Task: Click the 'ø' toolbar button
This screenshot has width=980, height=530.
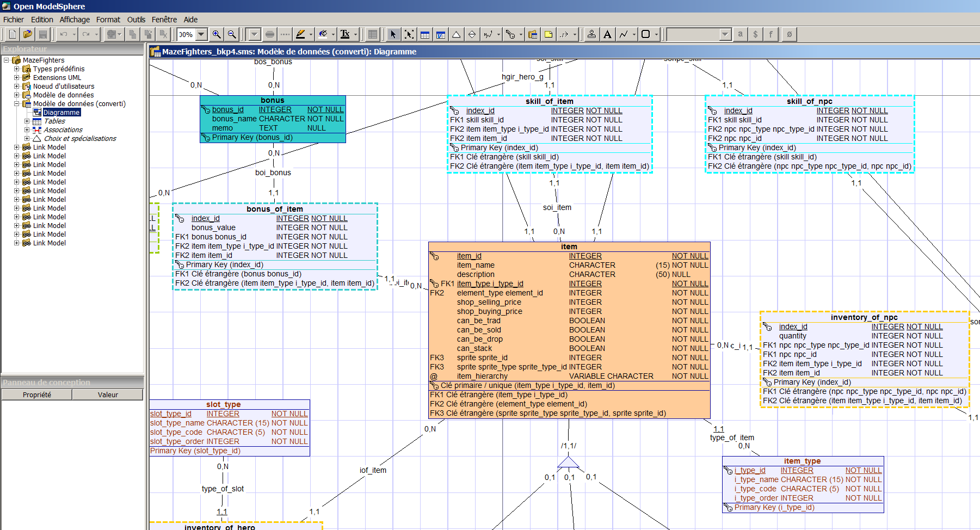Action: click(x=789, y=34)
